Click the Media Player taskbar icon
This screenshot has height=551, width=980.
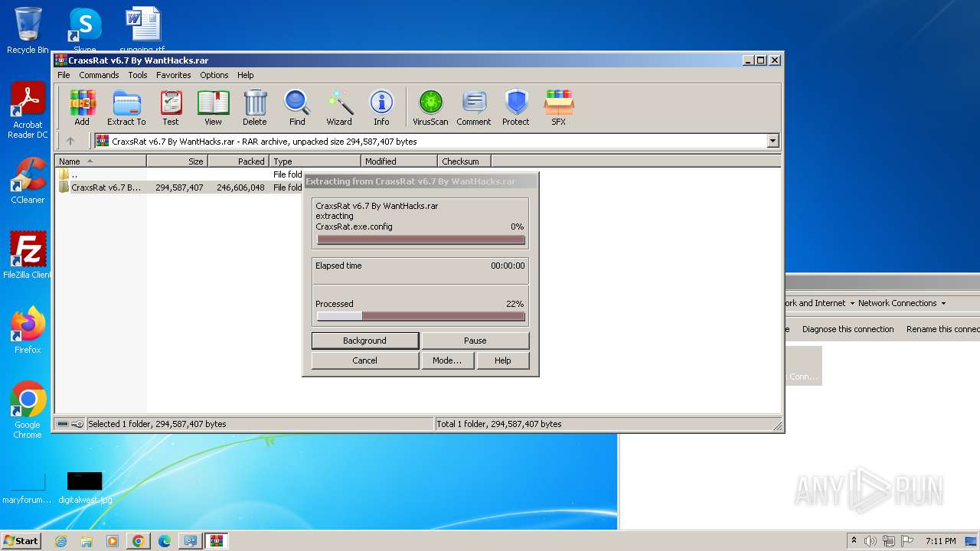coord(113,541)
